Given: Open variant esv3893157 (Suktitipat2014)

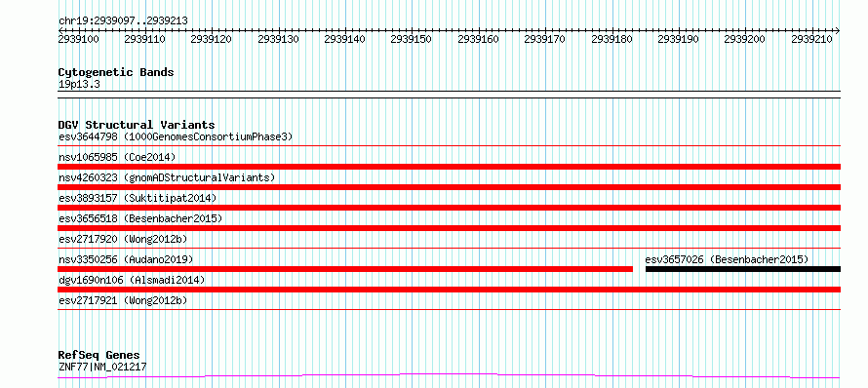Looking at the screenshot, I should point(138,198).
